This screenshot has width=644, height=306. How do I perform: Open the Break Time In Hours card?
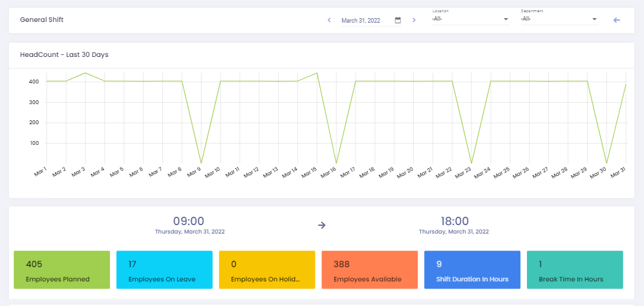coord(575,270)
